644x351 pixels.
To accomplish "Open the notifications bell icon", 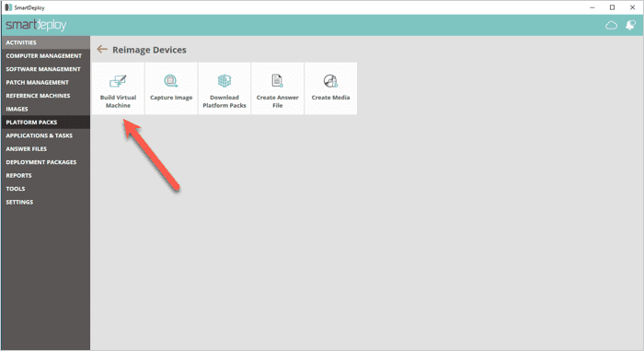I will click(630, 25).
